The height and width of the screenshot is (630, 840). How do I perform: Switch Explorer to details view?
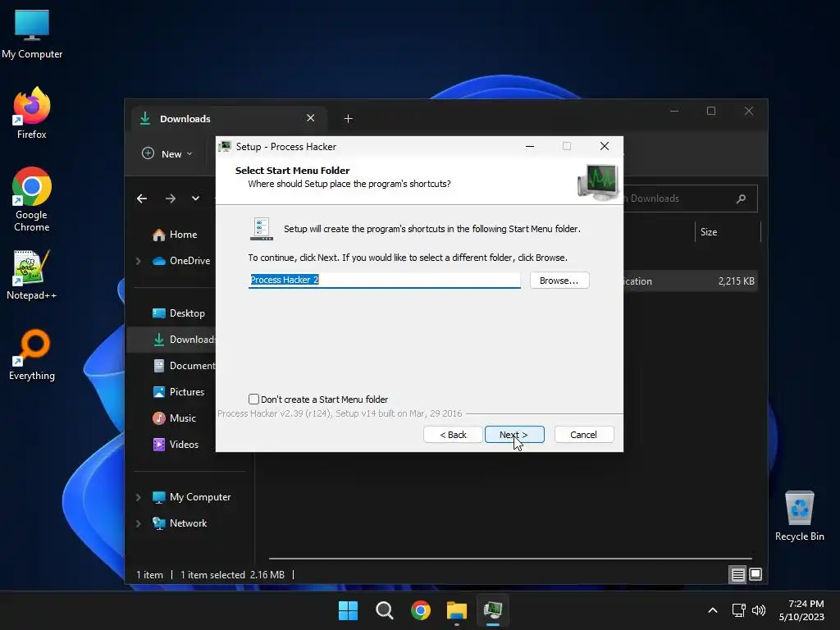737,575
